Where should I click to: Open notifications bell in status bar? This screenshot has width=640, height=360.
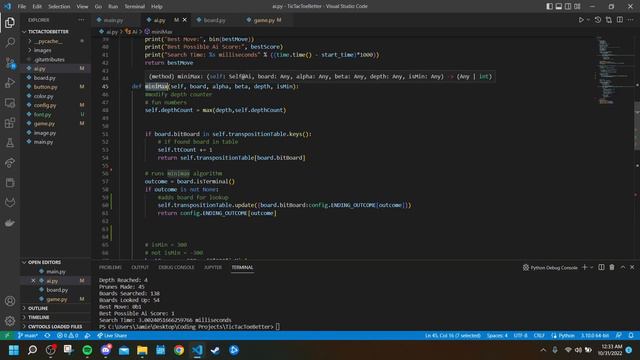[x=631, y=336]
